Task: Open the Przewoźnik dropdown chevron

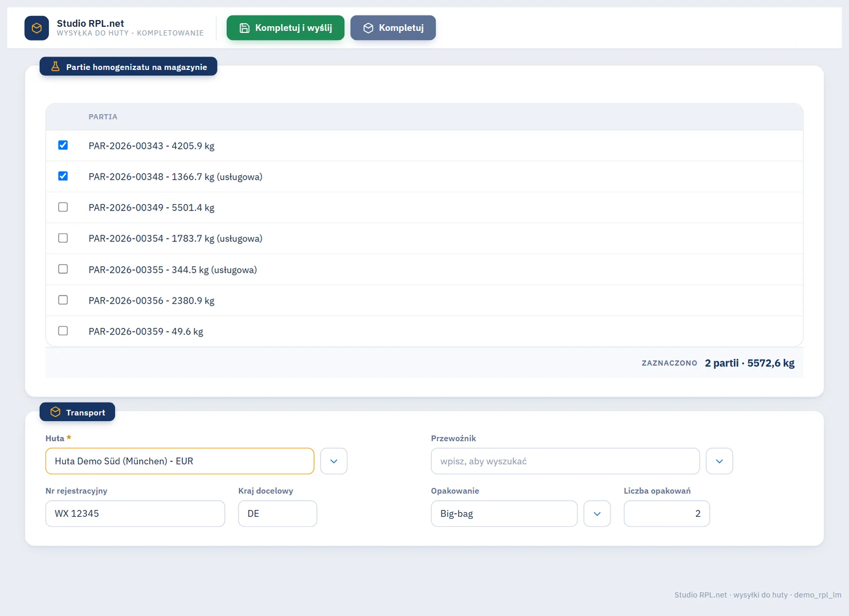Action: (x=719, y=461)
